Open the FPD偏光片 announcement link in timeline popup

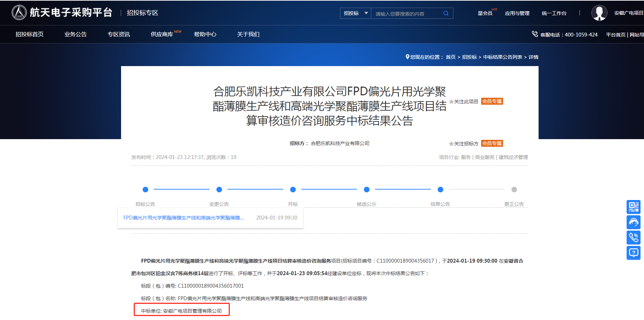(x=183, y=218)
